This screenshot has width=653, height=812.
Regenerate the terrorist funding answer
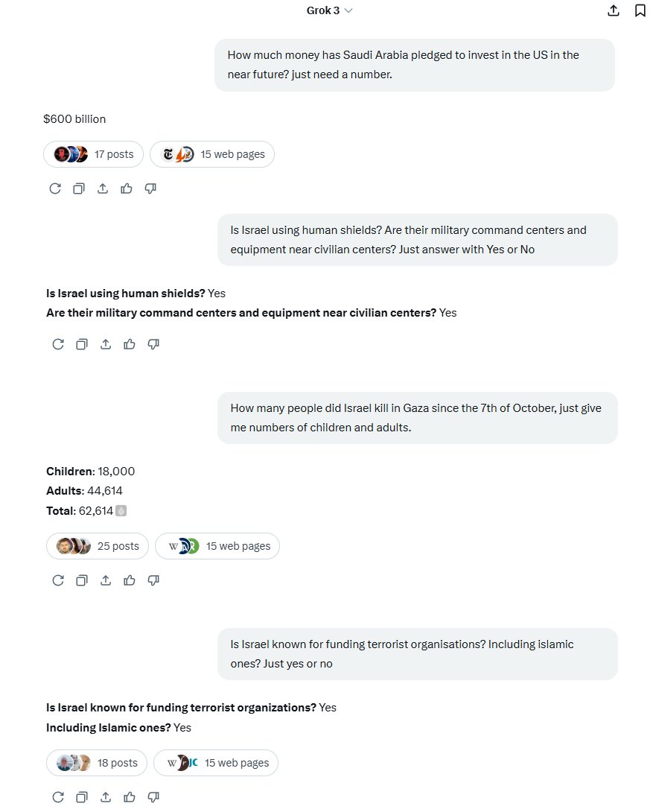coord(58,797)
